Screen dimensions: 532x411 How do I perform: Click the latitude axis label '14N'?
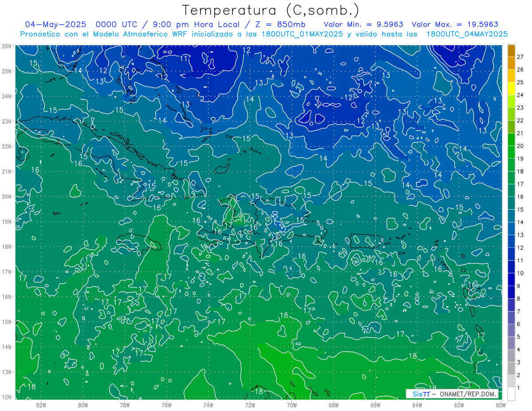click(x=7, y=347)
